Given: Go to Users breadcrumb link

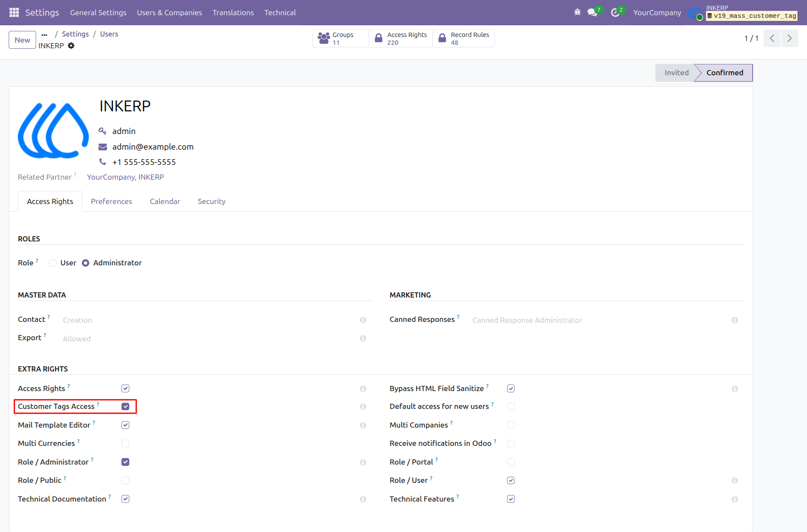Looking at the screenshot, I should pyautogui.click(x=109, y=34).
